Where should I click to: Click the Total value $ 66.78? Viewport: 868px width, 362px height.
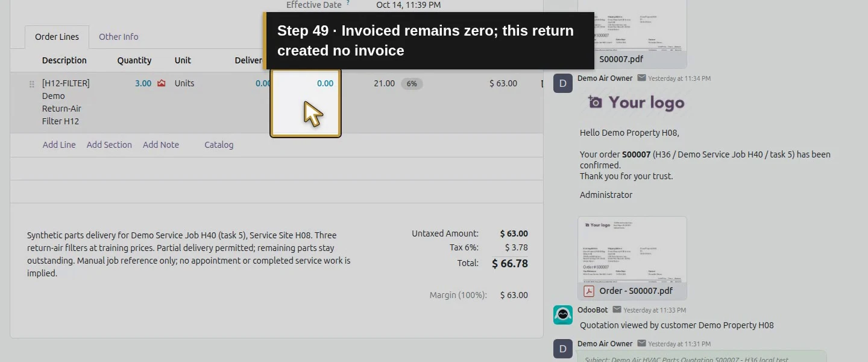coord(510,263)
